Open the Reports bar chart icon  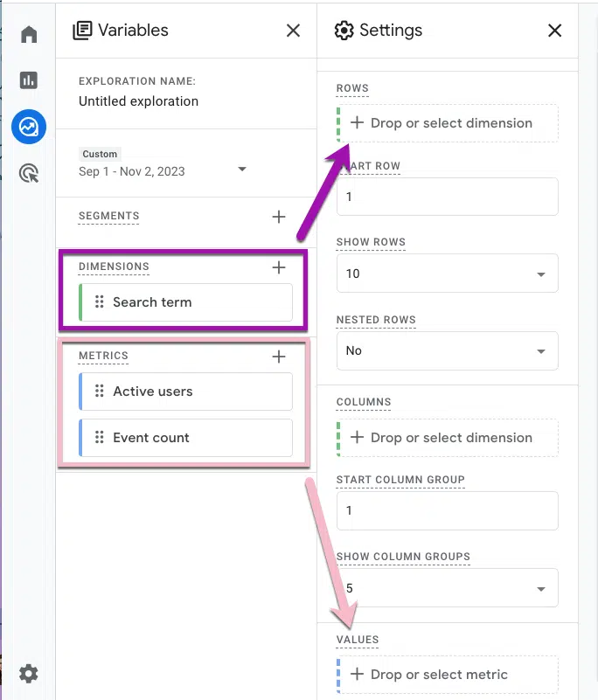(29, 80)
